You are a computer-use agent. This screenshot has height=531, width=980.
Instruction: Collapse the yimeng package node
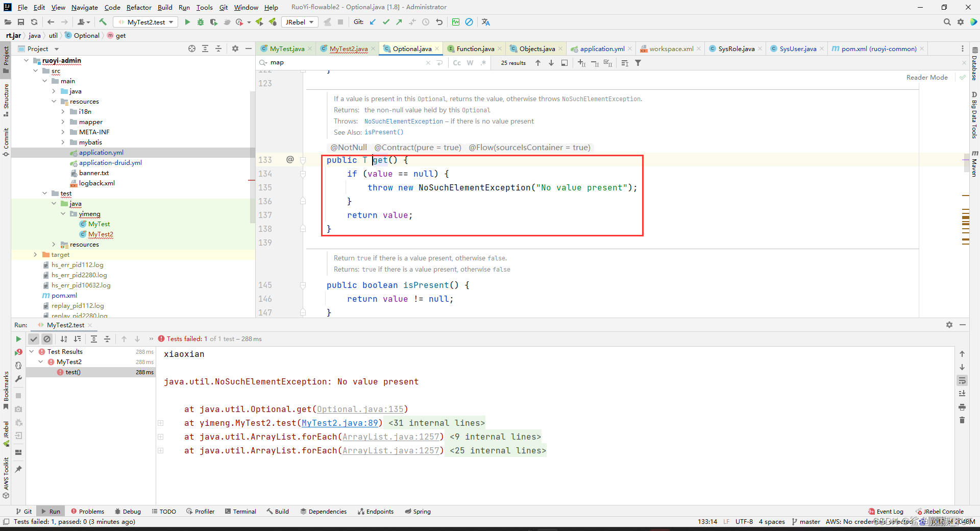pos(63,214)
